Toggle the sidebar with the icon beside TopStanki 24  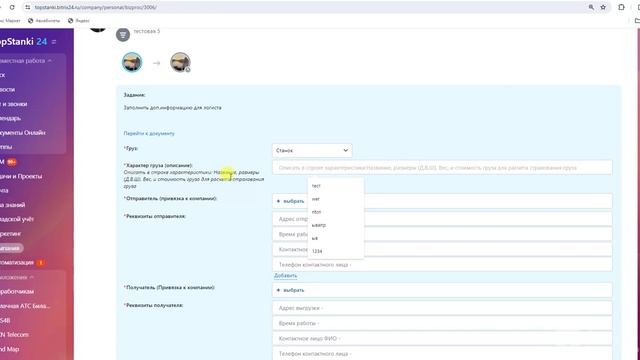(54, 42)
